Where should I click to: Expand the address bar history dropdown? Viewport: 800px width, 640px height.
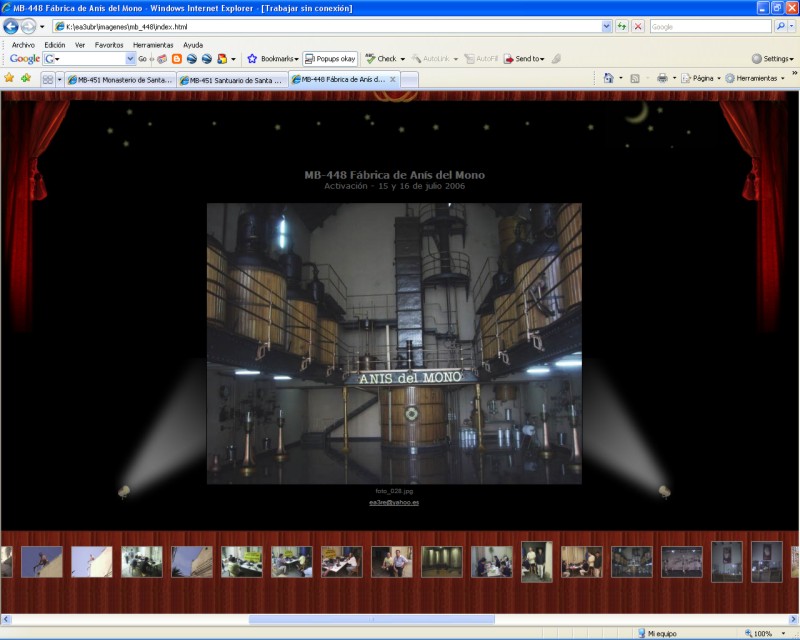click(x=606, y=27)
